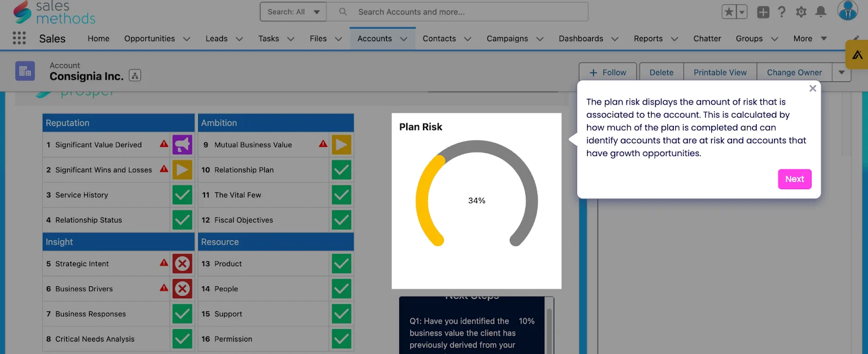Expand the Contacts tab chevron

[468, 39]
